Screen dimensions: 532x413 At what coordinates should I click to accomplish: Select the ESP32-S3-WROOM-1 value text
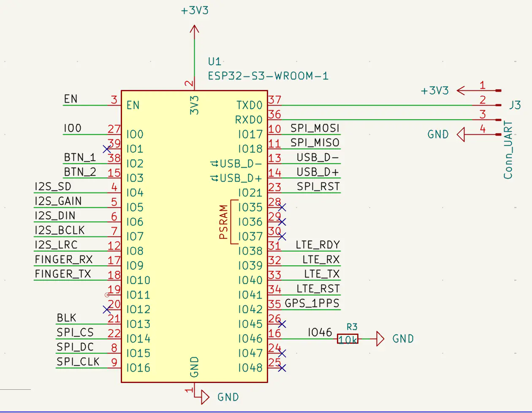(268, 76)
